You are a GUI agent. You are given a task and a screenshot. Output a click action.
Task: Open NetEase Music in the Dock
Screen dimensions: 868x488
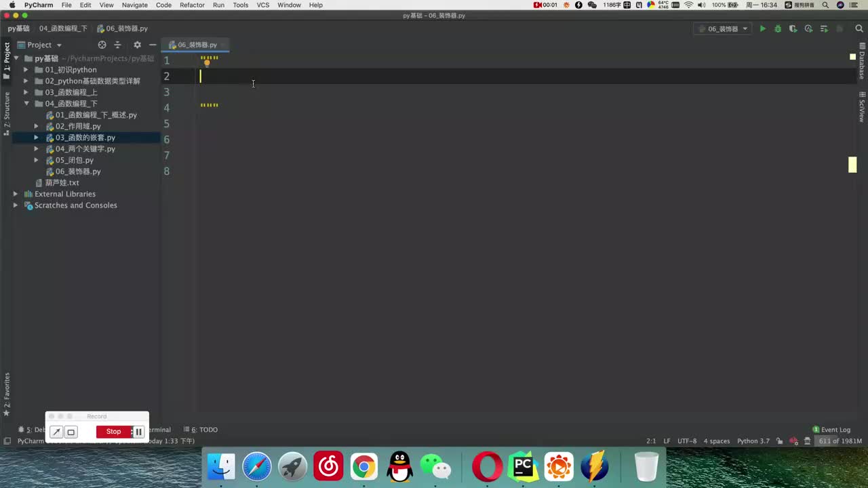tap(328, 466)
